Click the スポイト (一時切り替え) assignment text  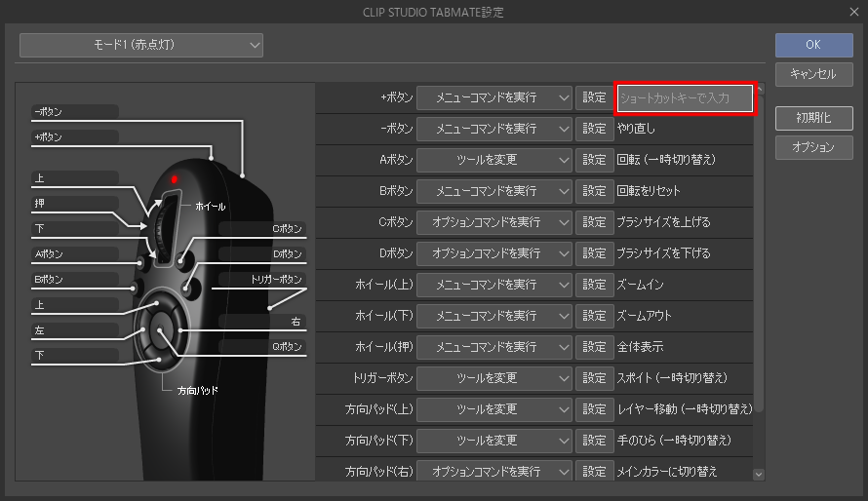(x=673, y=378)
